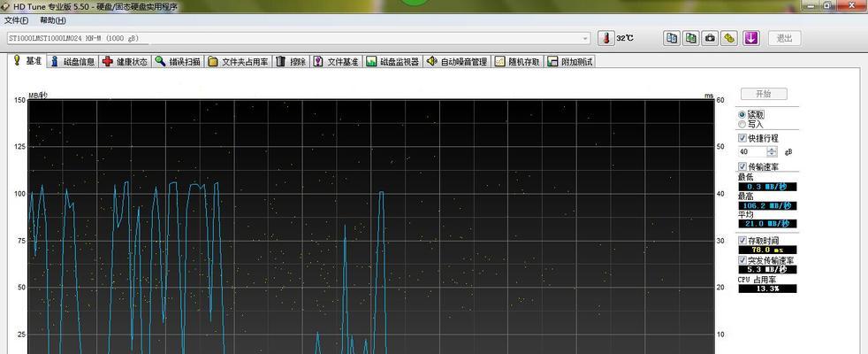Switch to the 文件基准 tab
This screenshot has width=868, height=354.
click(336, 61)
